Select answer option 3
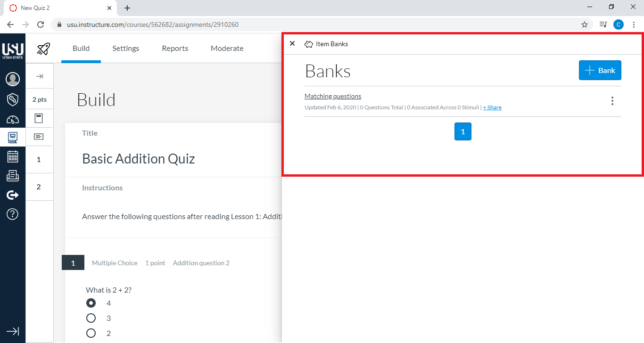 91,318
